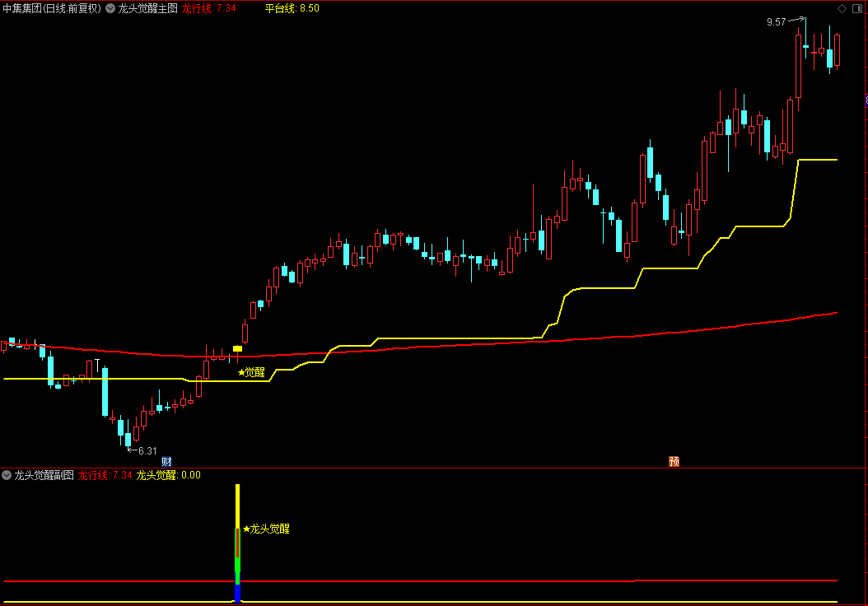The height and width of the screenshot is (606, 868).
Task: Click the 9.57 high price label
Action: pyautogui.click(x=776, y=22)
